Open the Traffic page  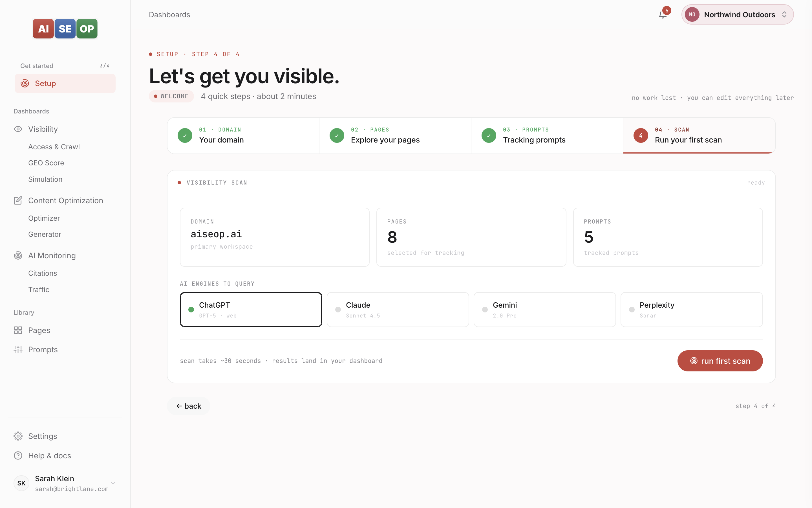pos(39,290)
